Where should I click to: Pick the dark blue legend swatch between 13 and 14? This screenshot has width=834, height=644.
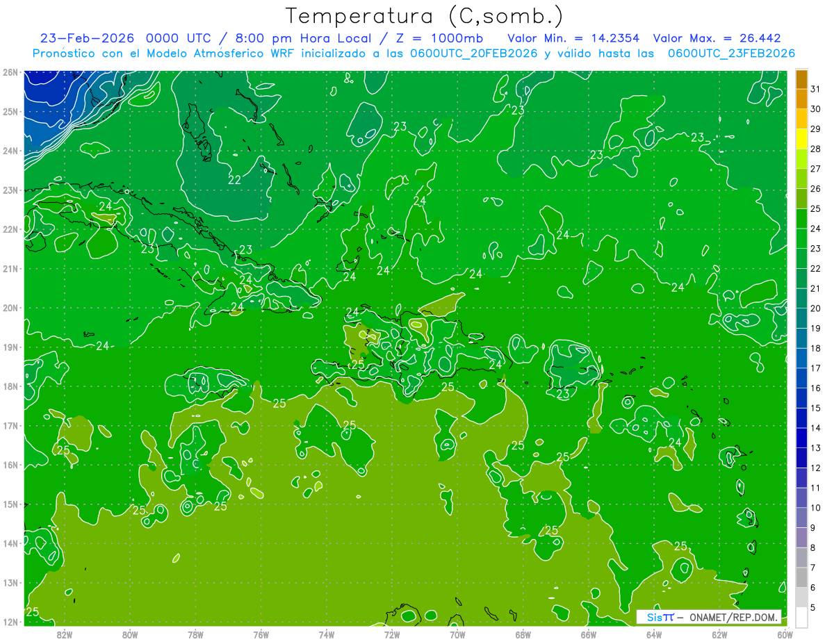coord(801,438)
